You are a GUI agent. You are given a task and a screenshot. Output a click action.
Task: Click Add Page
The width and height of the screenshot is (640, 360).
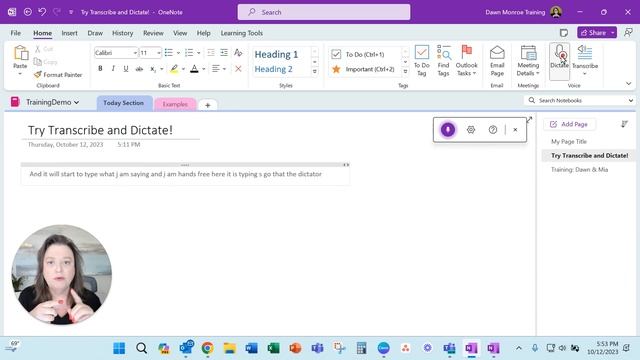(x=569, y=124)
